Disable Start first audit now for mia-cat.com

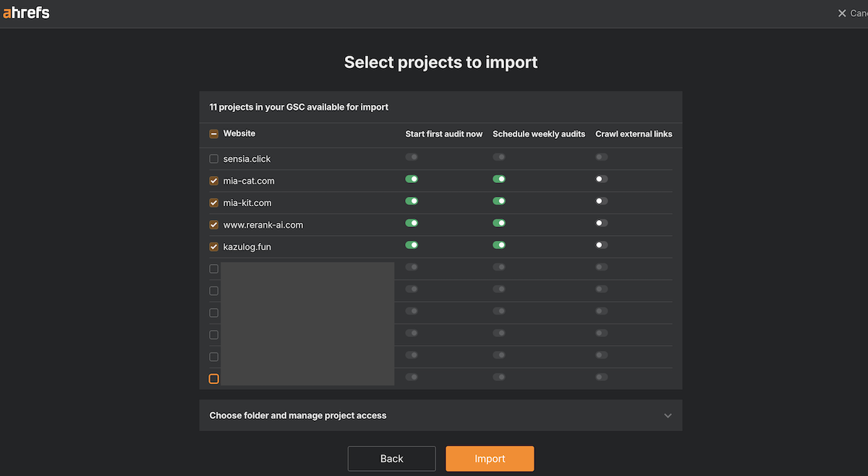tap(412, 179)
